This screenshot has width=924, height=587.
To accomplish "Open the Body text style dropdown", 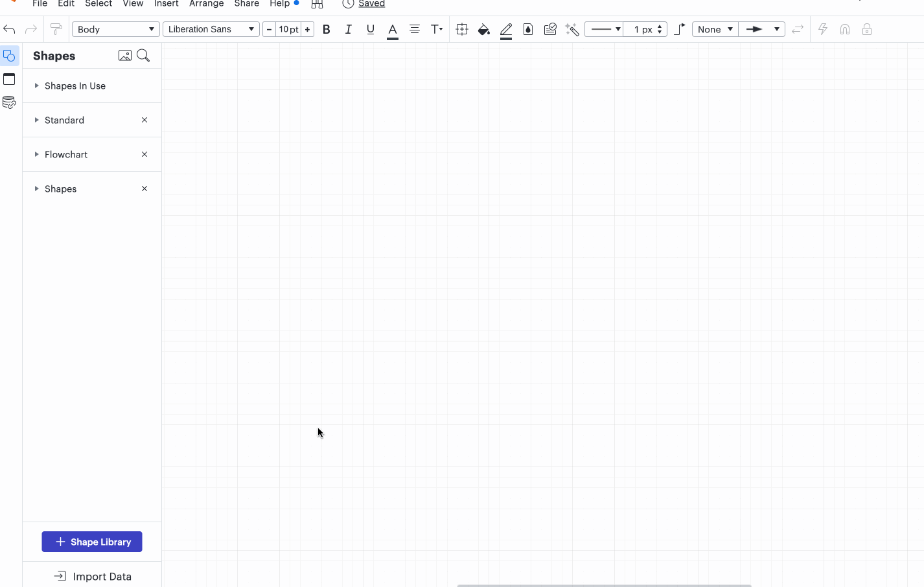I will coord(115,29).
